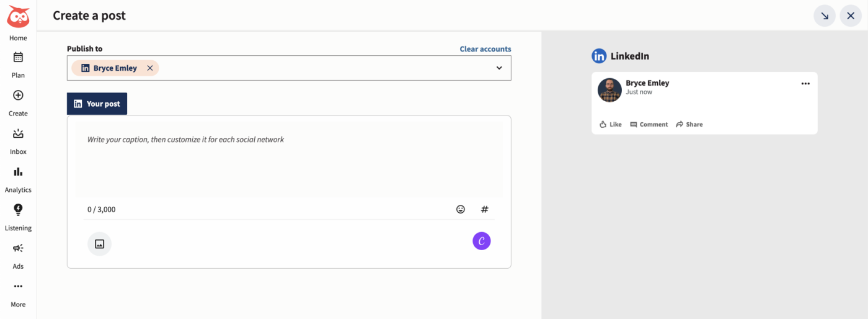The height and width of the screenshot is (319, 868).
Task: Open the Ads megaphone icon
Action: (18, 248)
